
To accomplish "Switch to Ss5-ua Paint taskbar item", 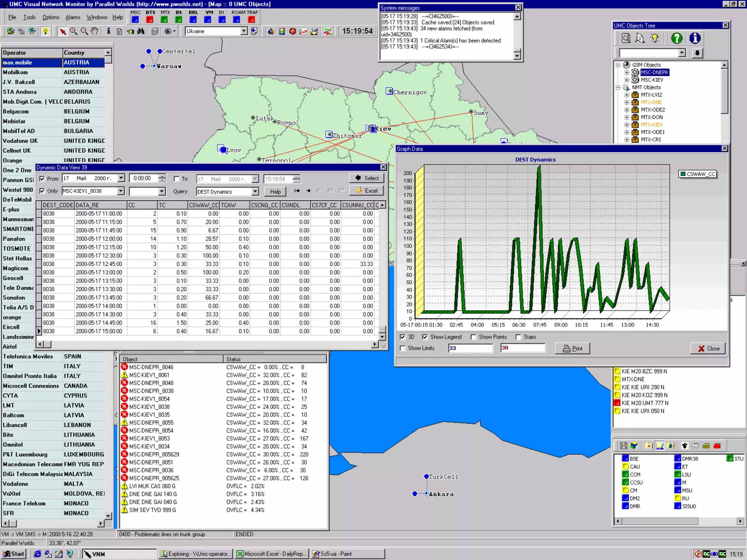I will [x=348, y=554].
